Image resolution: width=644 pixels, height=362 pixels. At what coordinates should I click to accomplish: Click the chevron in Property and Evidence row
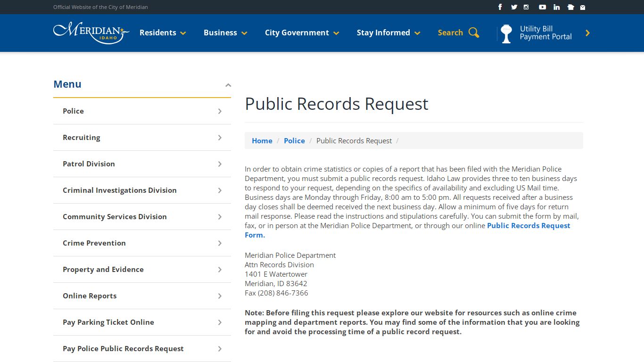[x=220, y=270]
